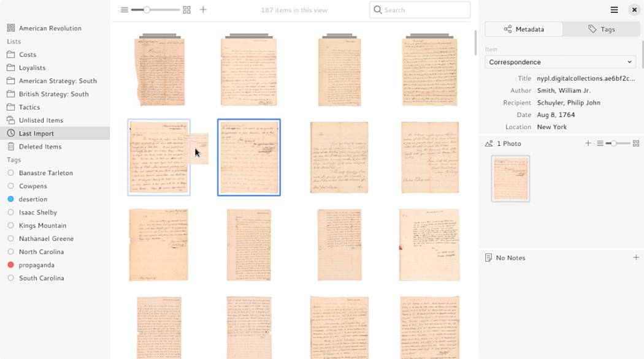Click the Costs folder icon
The width and height of the screenshot is (644, 359).
10,54
